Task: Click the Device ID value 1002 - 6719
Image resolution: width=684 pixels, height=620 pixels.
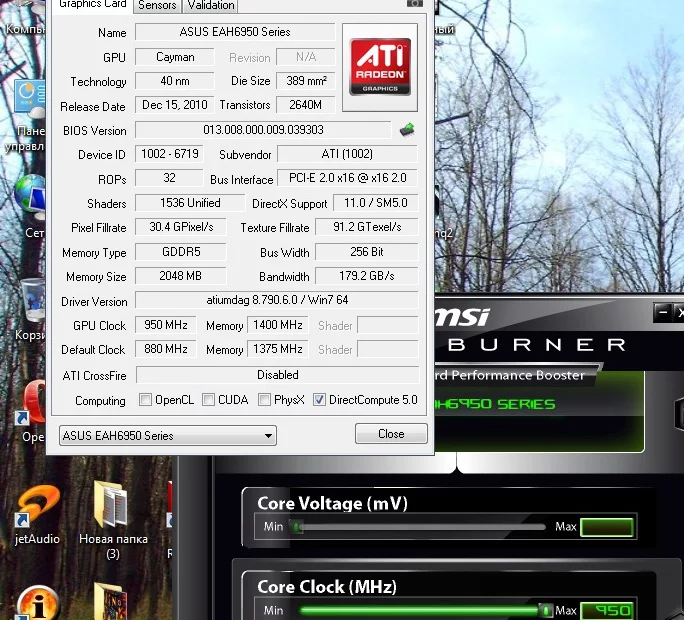Action: (x=169, y=154)
